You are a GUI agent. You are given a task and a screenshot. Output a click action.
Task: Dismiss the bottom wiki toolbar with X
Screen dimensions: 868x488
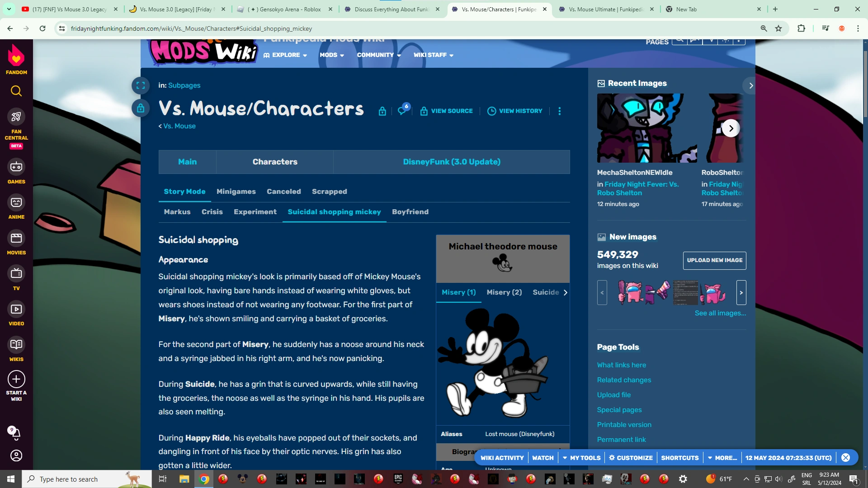845,458
